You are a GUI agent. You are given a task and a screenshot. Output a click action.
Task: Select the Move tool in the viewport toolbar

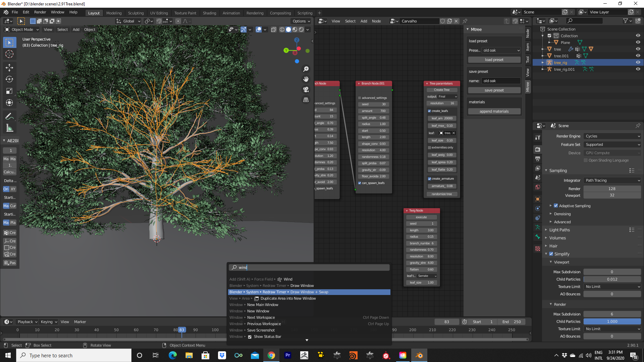9,67
